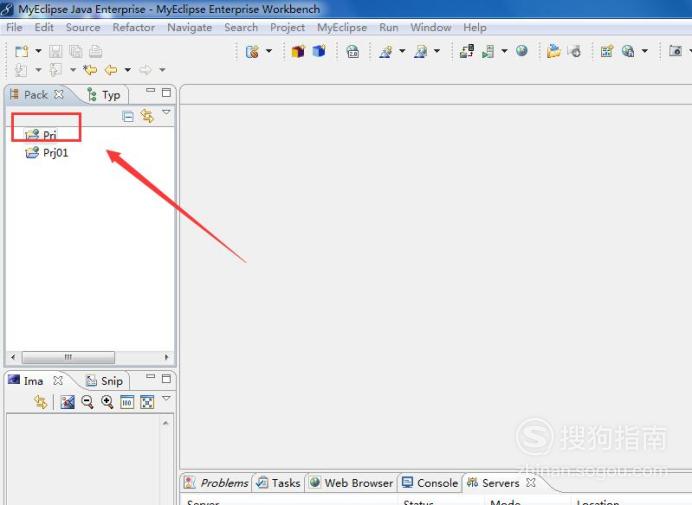692x505 pixels.
Task: Show image at 100% size
Action: pos(127,402)
